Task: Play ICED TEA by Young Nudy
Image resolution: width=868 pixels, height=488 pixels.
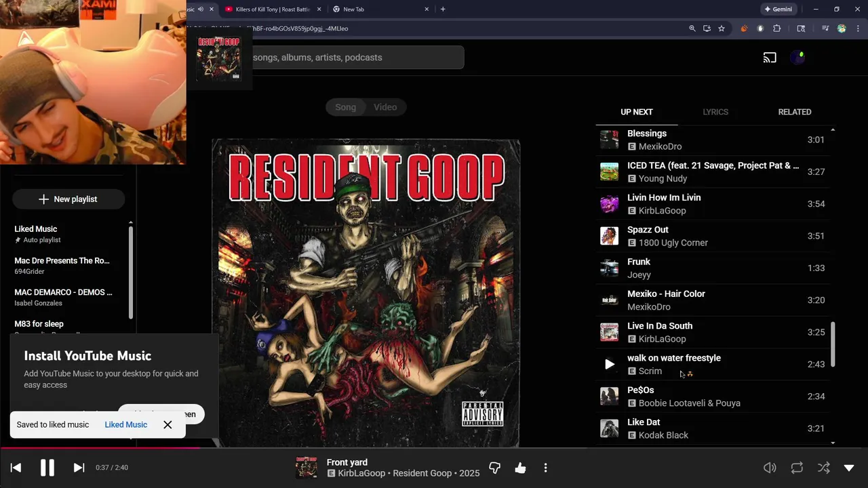Action: (713, 172)
